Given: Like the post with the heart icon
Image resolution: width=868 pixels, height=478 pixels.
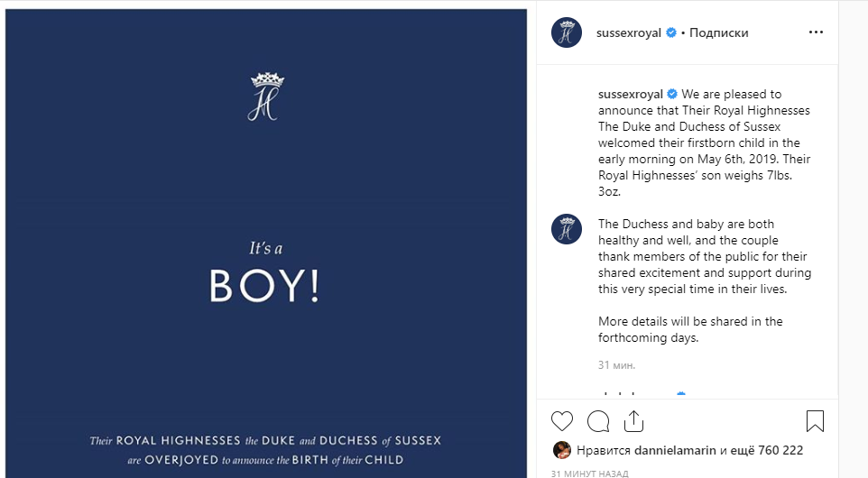Looking at the screenshot, I should (x=562, y=421).
